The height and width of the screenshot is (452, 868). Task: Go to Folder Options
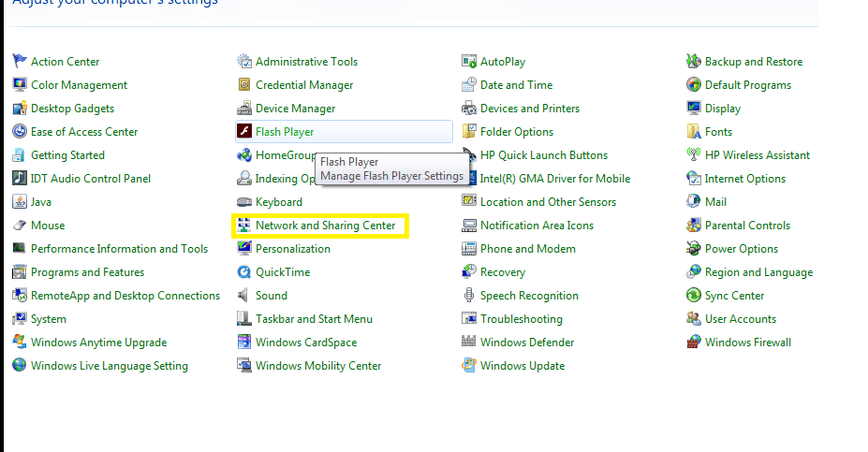coord(516,132)
